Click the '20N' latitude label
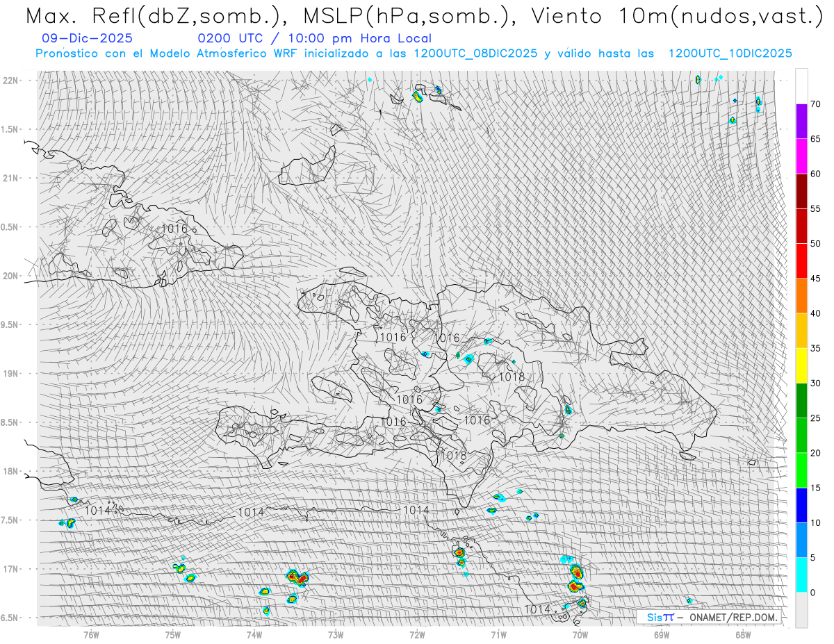Image resolution: width=834 pixels, height=644 pixels. (x=11, y=276)
